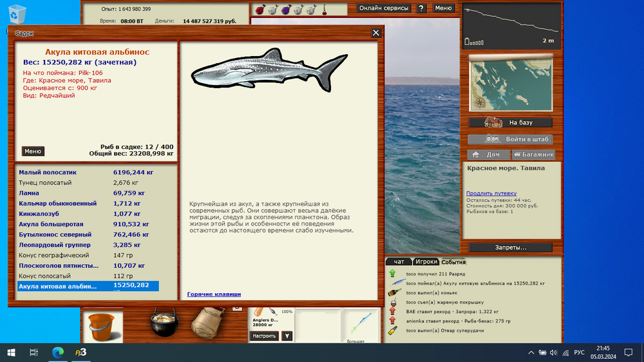
Task: Select Тунец полосатый row
Action: (x=88, y=183)
